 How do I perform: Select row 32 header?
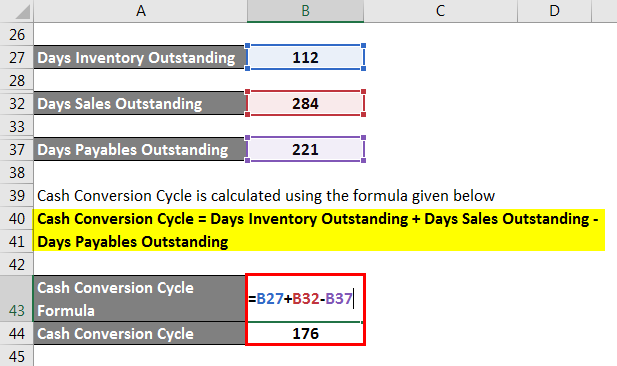pyautogui.click(x=17, y=104)
